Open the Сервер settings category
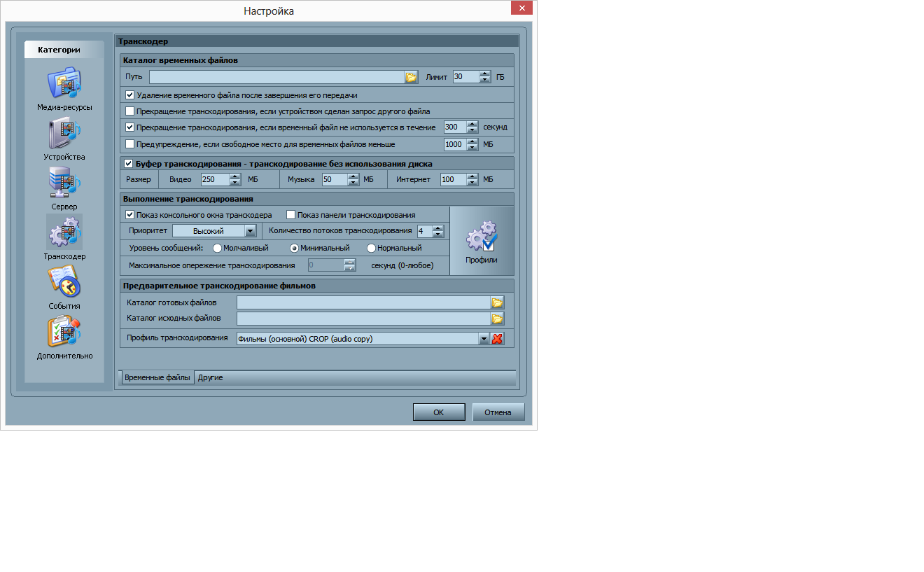The image size is (924, 572). coord(64,183)
